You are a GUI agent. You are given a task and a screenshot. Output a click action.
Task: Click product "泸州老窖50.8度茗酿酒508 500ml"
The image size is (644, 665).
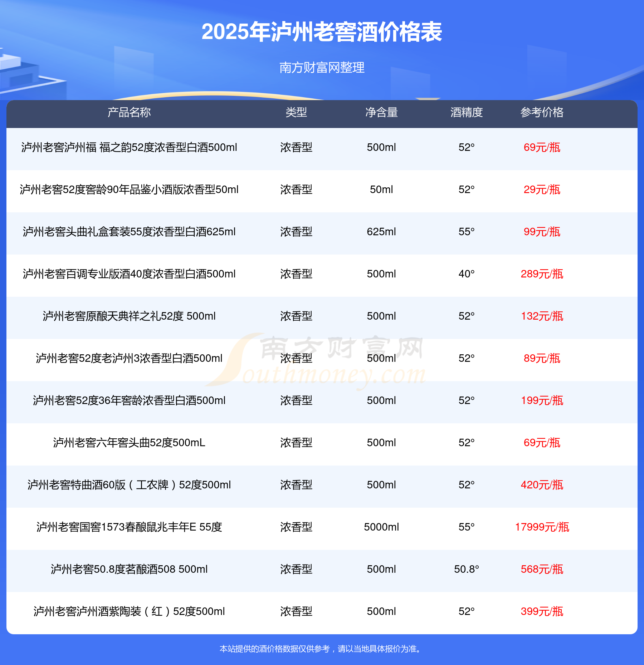tap(129, 569)
